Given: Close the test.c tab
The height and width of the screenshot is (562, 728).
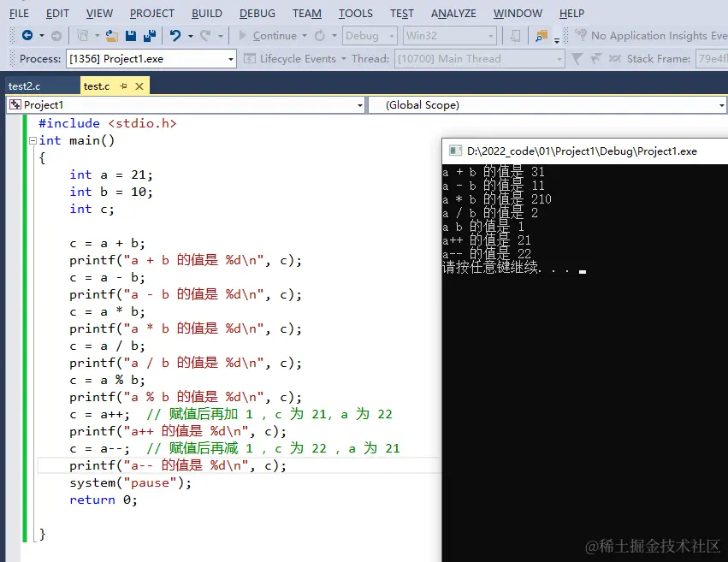Looking at the screenshot, I should pyautogui.click(x=139, y=86).
